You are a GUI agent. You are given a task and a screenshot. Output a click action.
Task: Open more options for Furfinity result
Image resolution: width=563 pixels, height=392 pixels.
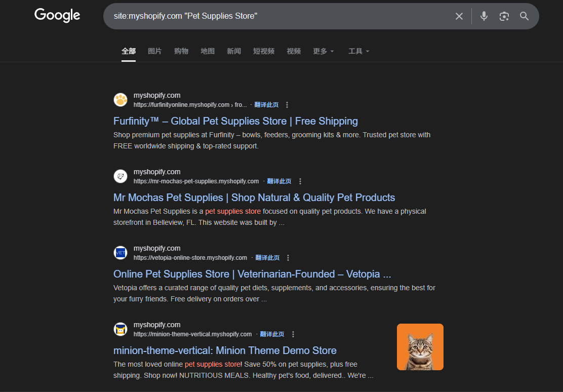click(x=287, y=105)
